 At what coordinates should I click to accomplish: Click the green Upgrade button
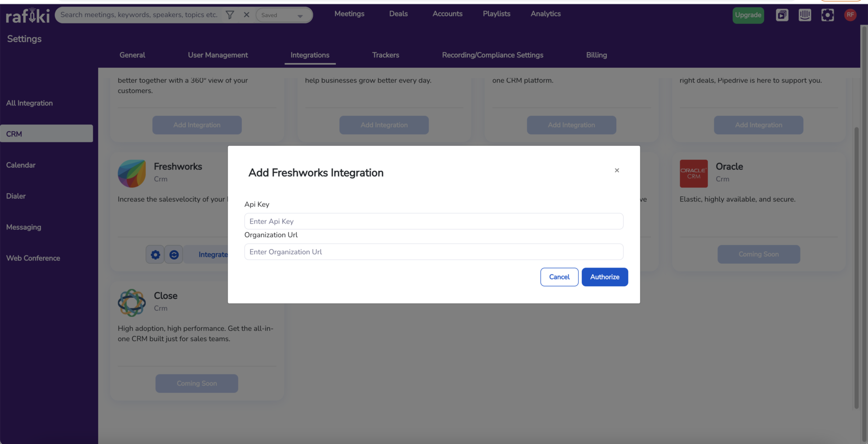748,15
